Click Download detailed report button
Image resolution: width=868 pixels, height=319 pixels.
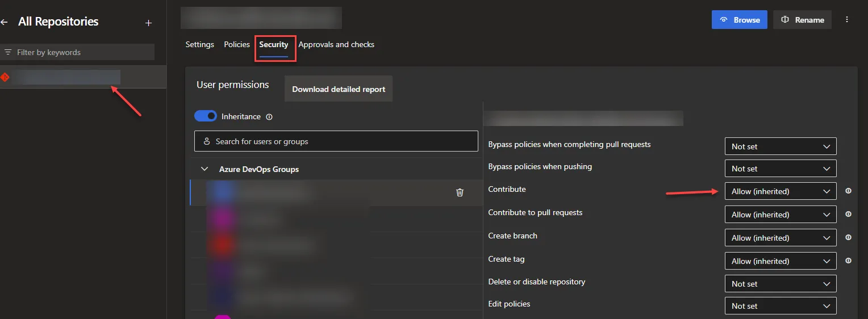point(339,89)
